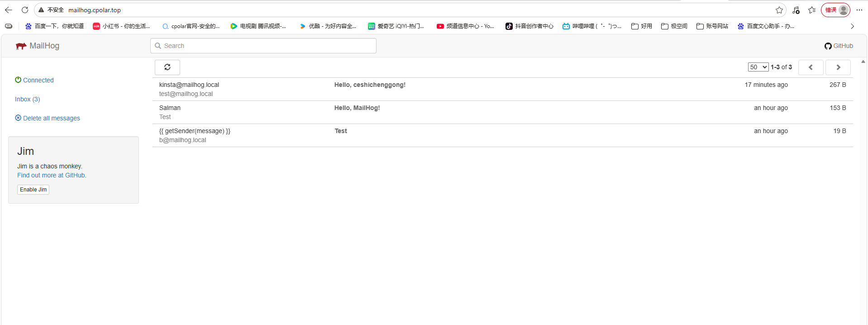Click the MailHog pig logo
The image size is (868, 325).
[21, 46]
